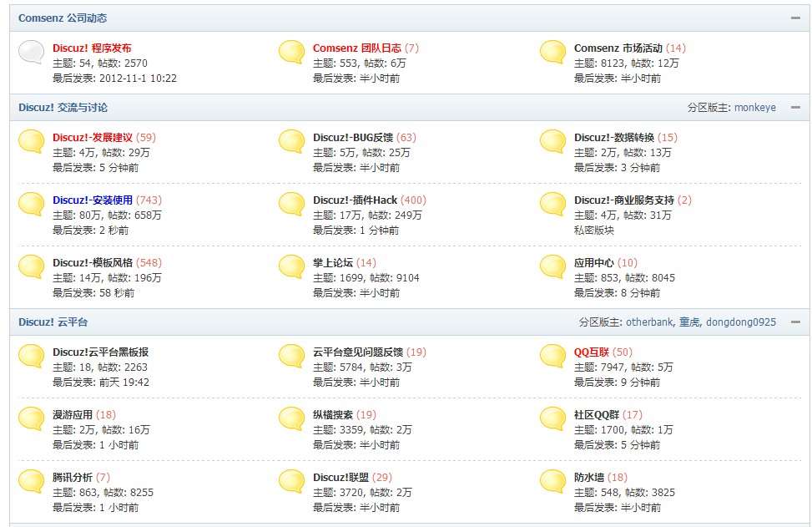Click the bubble icon beside QQ互联

point(552,356)
